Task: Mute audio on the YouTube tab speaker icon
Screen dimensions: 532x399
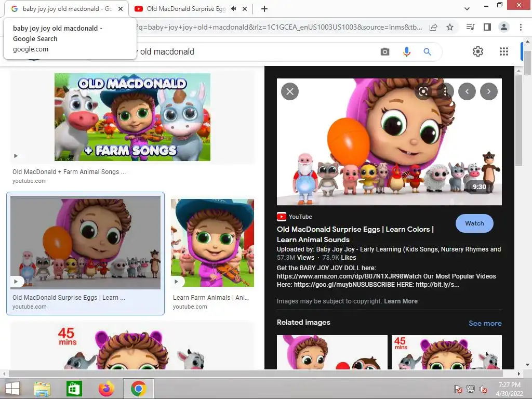Action: pos(233,9)
